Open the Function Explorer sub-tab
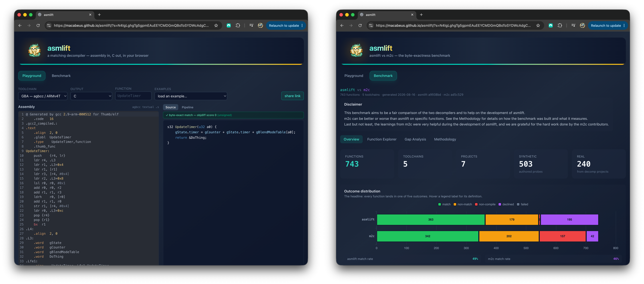Screen dimensions: 644x284 pos(382,139)
